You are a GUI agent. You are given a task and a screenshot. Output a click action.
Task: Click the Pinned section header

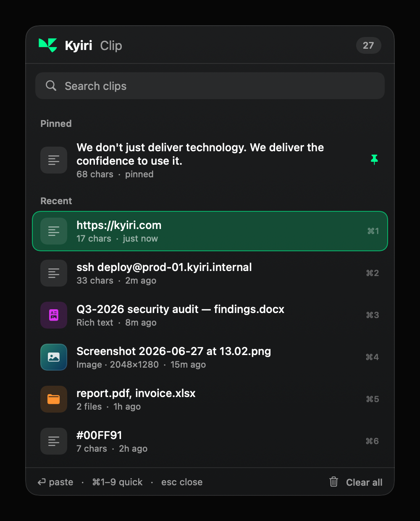click(x=56, y=124)
